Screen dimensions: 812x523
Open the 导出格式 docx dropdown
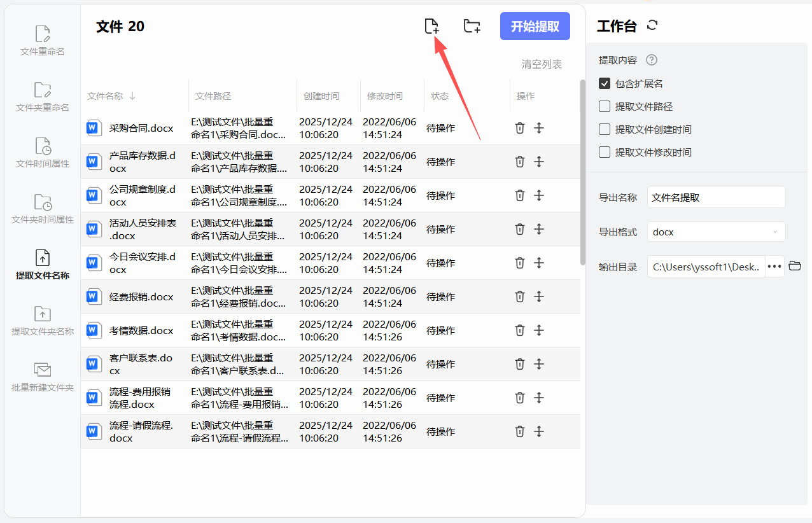716,232
